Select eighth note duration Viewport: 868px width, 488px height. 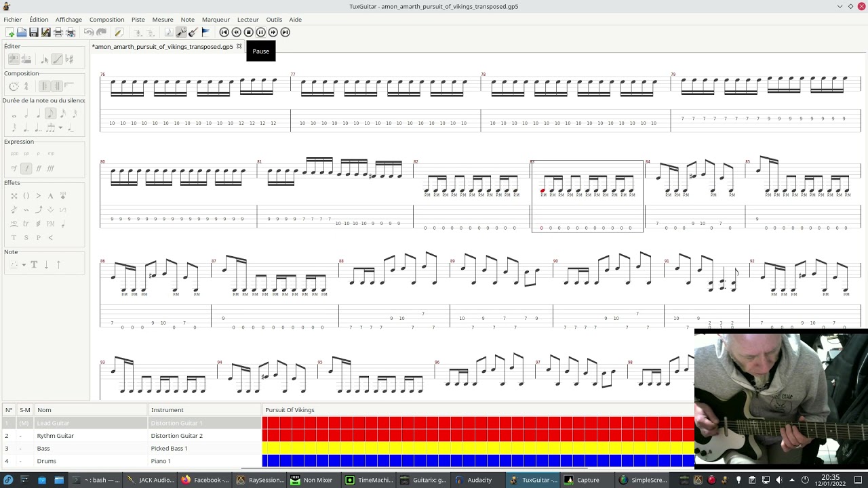click(x=50, y=114)
